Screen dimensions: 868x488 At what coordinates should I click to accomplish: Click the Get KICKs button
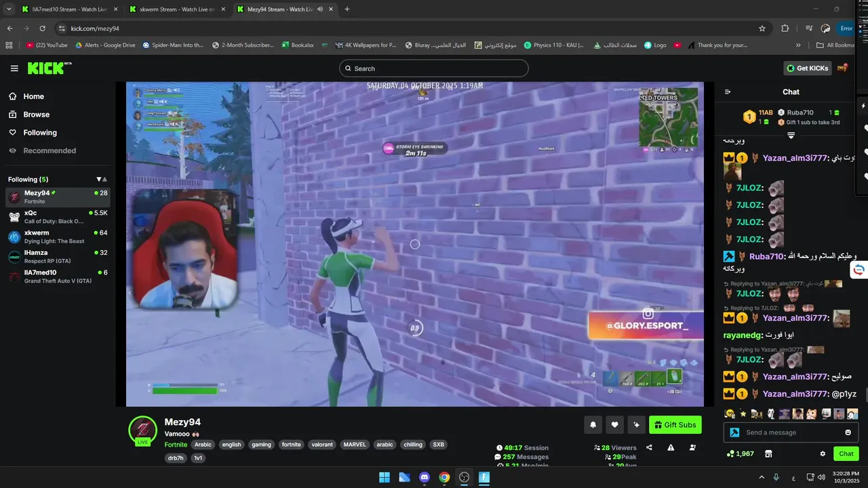click(808, 68)
